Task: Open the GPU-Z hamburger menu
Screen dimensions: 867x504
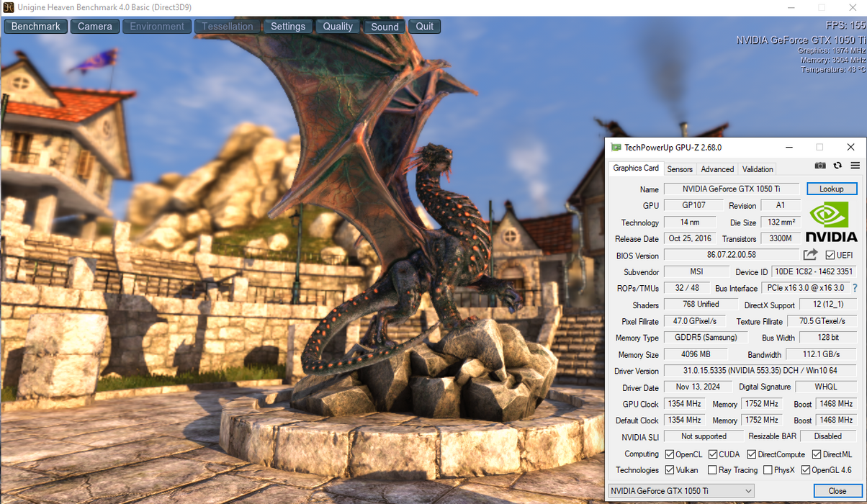Action: click(855, 166)
